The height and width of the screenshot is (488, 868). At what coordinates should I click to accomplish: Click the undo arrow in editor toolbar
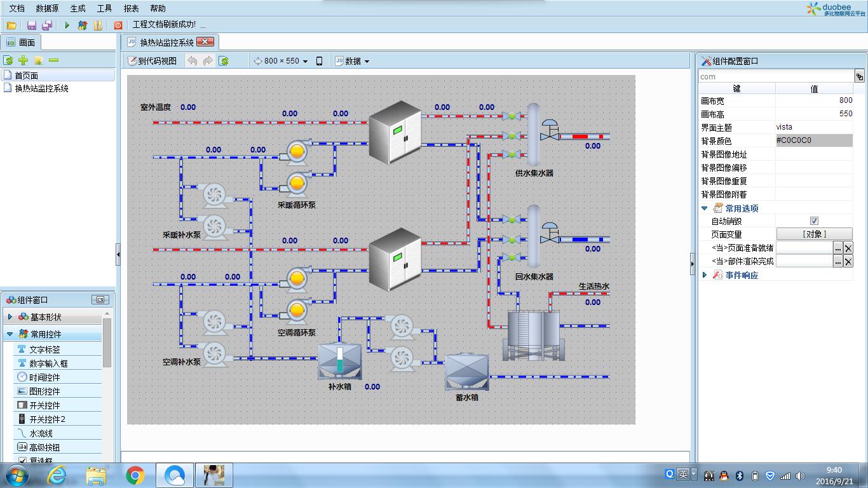[x=192, y=61]
